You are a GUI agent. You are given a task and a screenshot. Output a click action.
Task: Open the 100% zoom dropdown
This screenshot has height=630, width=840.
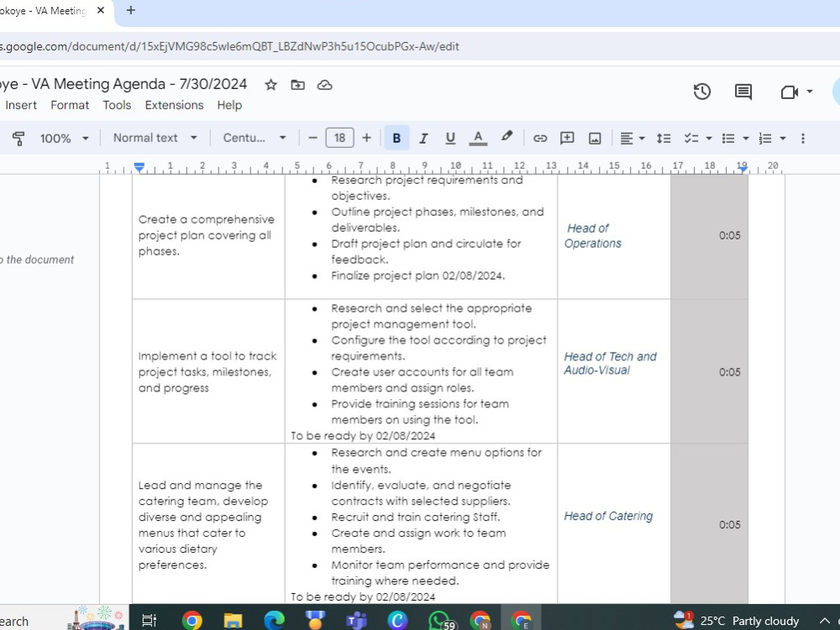pyautogui.click(x=65, y=139)
